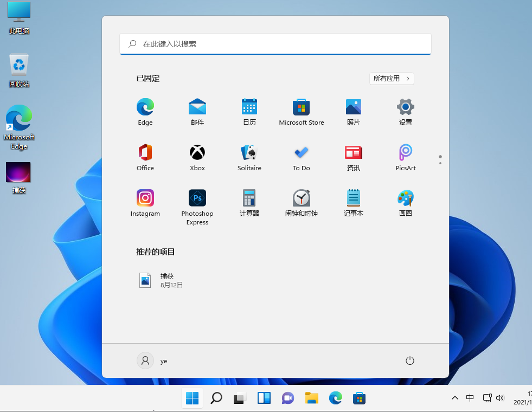Click the Start menu search field
Viewport: 532px width, 412px height.
(275, 44)
